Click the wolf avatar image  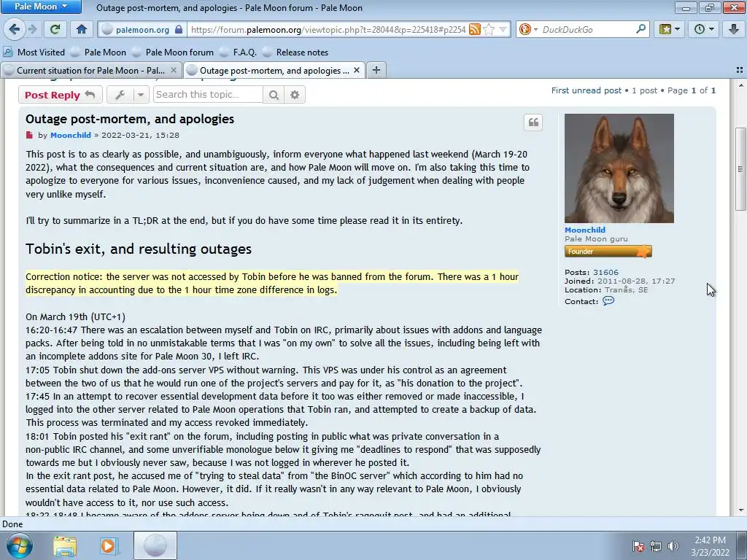(x=619, y=168)
